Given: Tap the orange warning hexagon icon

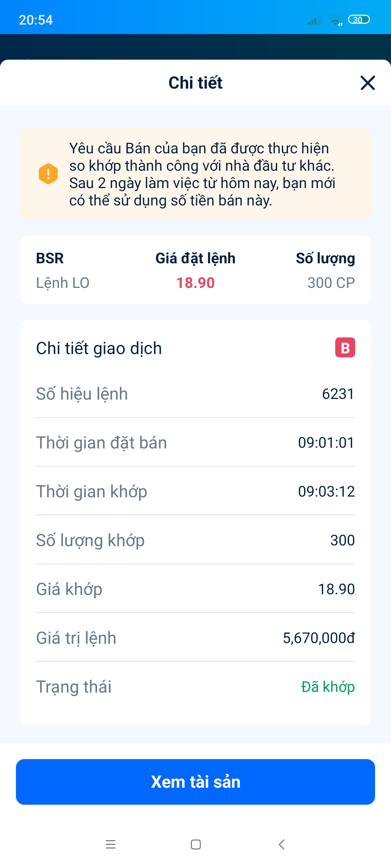Looking at the screenshot, I should 48,174.
